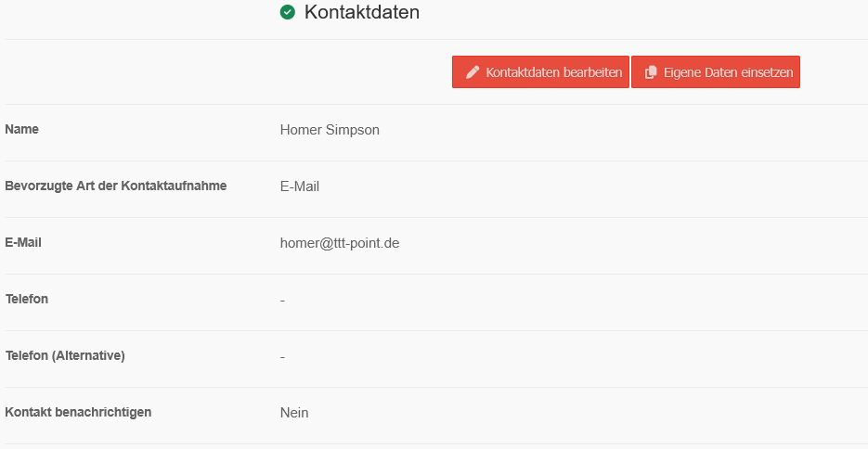This screenshot has height=449, width=868.
Task: Select the Bevorzugte Art der Kontaktaufnahme label
Action: click(x=116, y=186)
